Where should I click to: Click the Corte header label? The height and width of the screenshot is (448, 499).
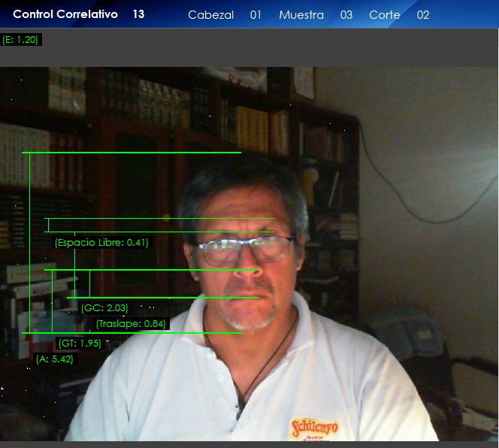coord(385,15)
